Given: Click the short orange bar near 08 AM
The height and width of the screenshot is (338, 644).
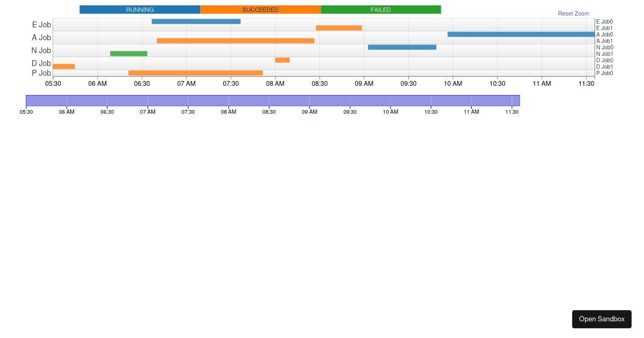Looking at the screenshot, I should (282, 60).
